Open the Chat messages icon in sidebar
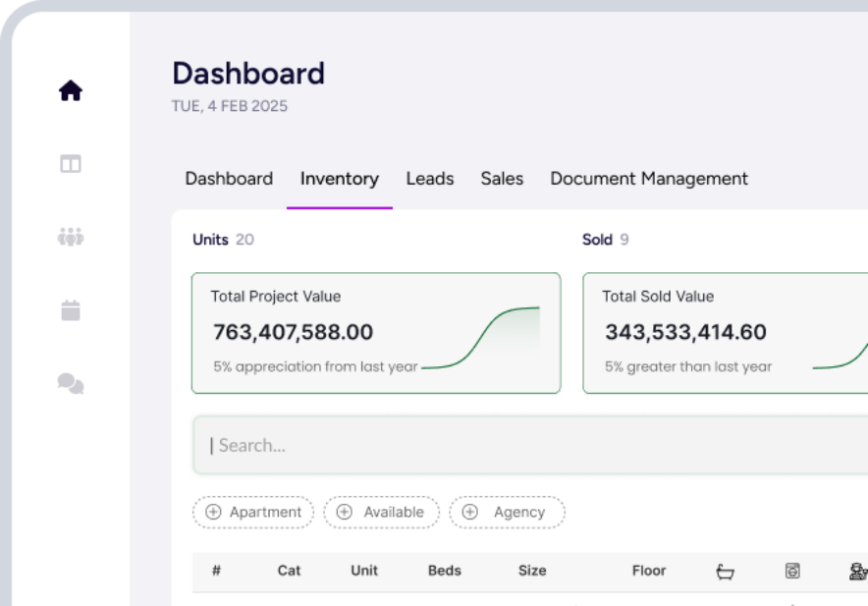The height and width of the screenshot is (606, 868). (70, 384)
